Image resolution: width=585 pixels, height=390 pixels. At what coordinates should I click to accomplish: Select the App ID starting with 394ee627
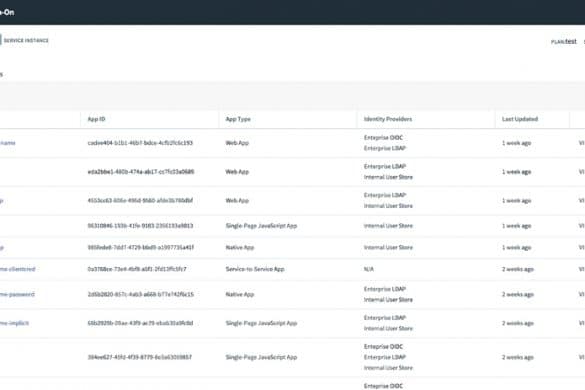140,357
